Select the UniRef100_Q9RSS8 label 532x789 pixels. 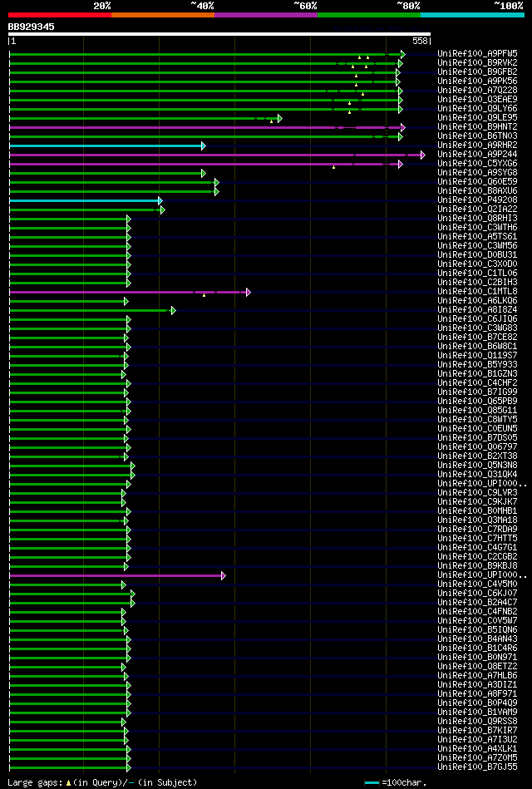coord(478,721)
